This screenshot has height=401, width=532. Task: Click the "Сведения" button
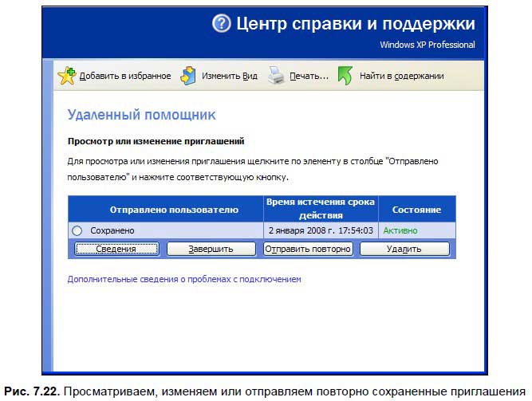click(116, 249)
